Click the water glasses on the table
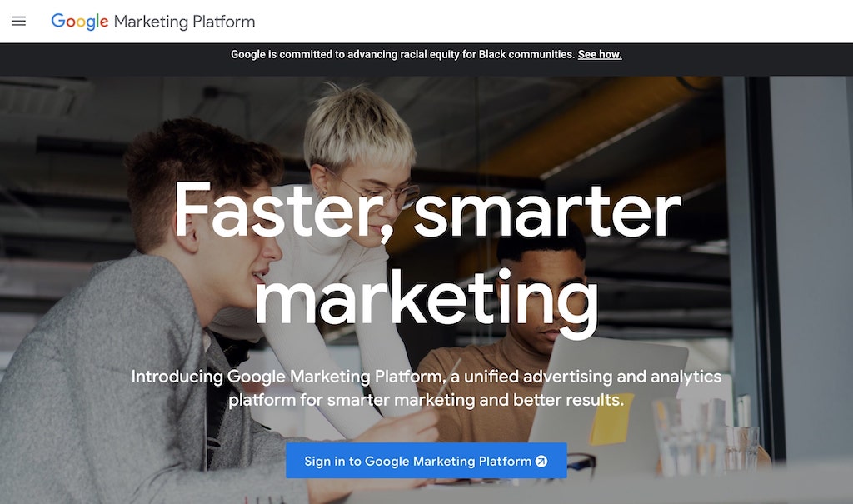The image size is (853, 504). [x=707, y=436]
